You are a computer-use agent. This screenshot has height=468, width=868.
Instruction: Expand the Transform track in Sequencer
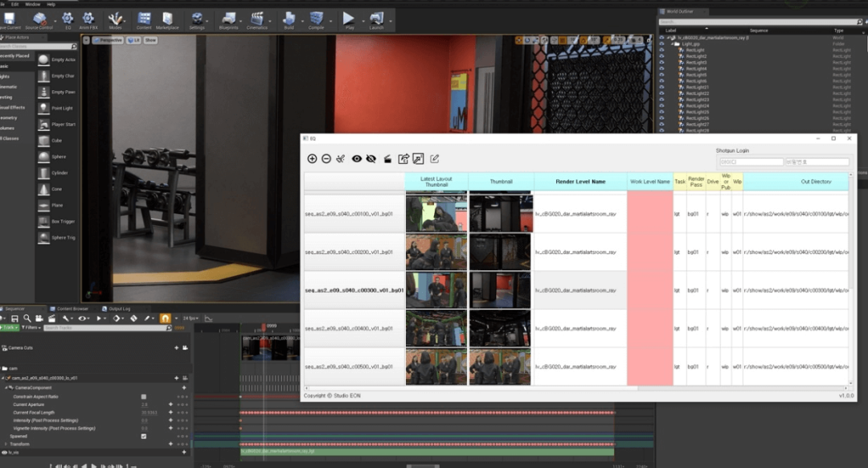click(x=6, y=444)
